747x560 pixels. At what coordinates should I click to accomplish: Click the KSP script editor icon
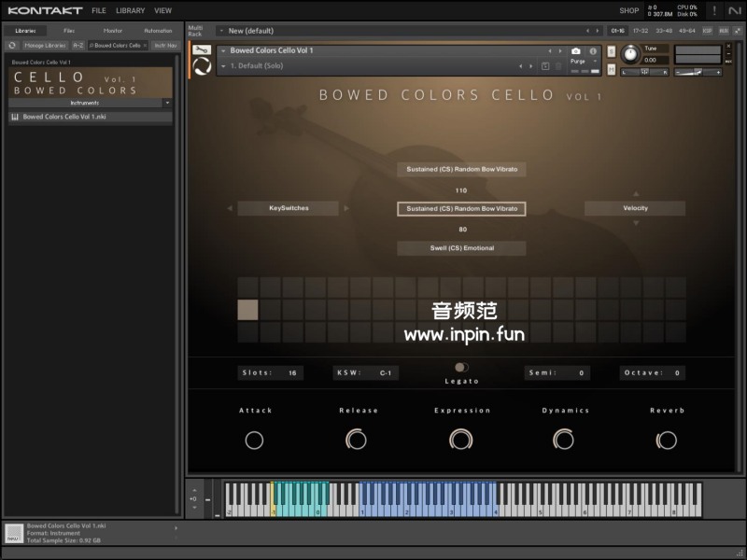[x=707, y=31]
